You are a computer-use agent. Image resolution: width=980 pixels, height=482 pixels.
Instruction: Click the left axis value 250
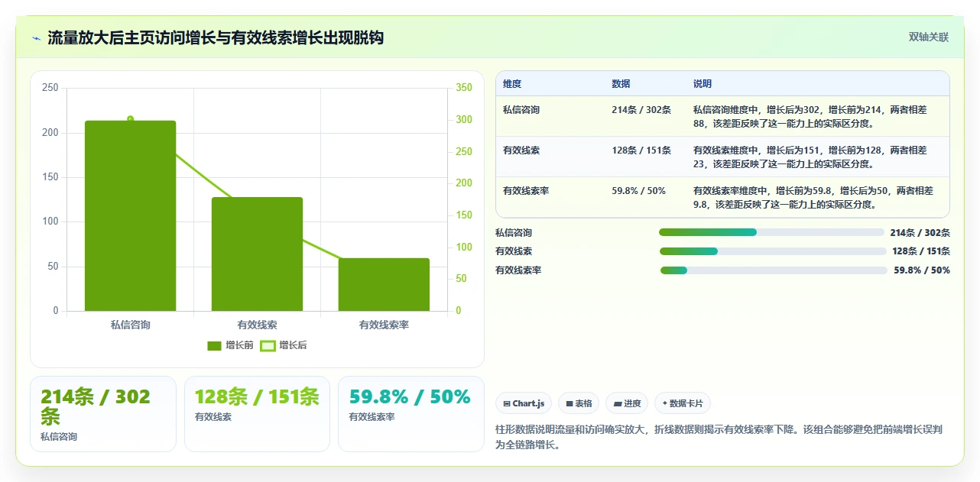coord(50,88)
